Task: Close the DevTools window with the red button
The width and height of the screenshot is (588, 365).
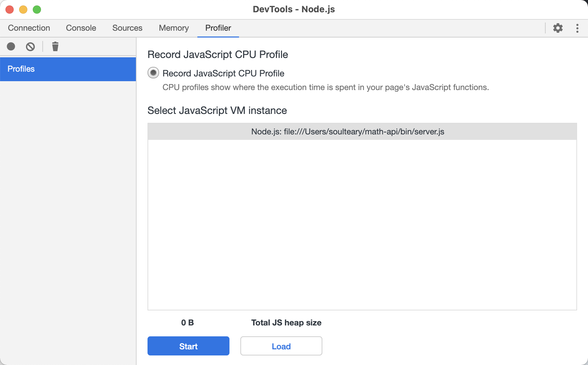Action: click(x=10, y=10)
